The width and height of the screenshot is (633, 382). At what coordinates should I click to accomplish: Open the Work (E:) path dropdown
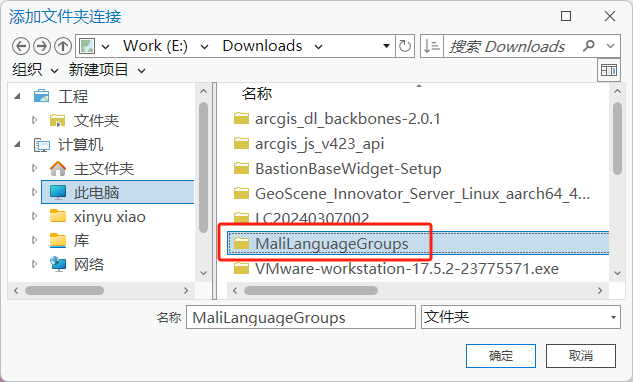(205, 47)
